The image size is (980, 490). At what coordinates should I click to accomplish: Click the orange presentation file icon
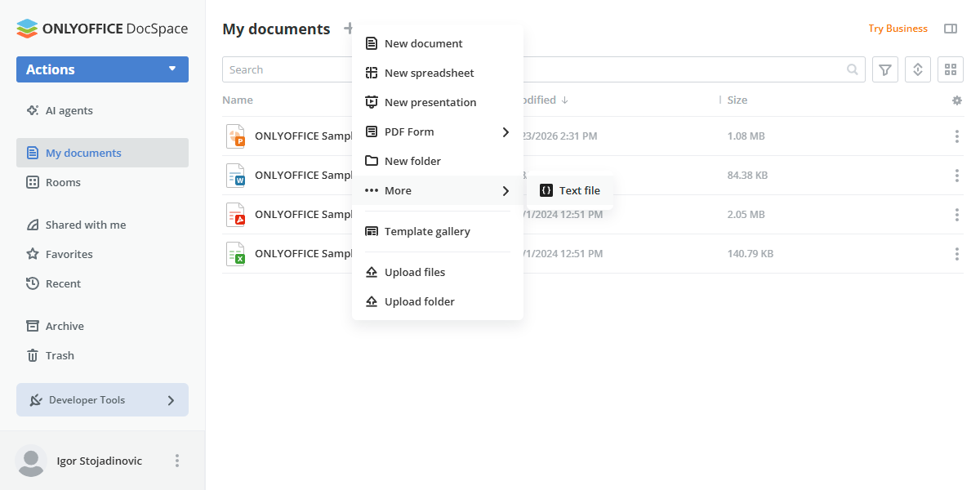pos(236,136)
